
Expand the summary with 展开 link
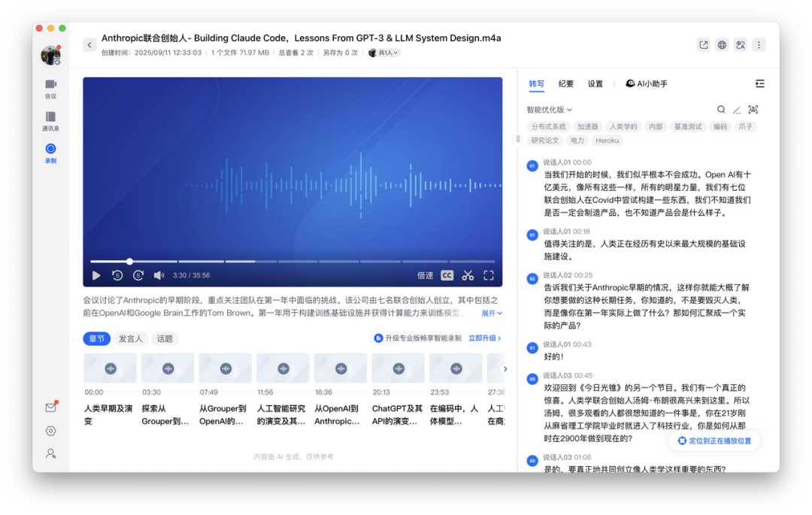(492, 314)
